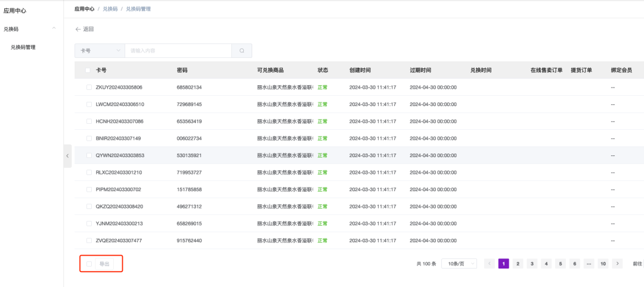Screen dimensions: 644x287
Task: Go to previous page with left arrow
Action: [490, 264]
